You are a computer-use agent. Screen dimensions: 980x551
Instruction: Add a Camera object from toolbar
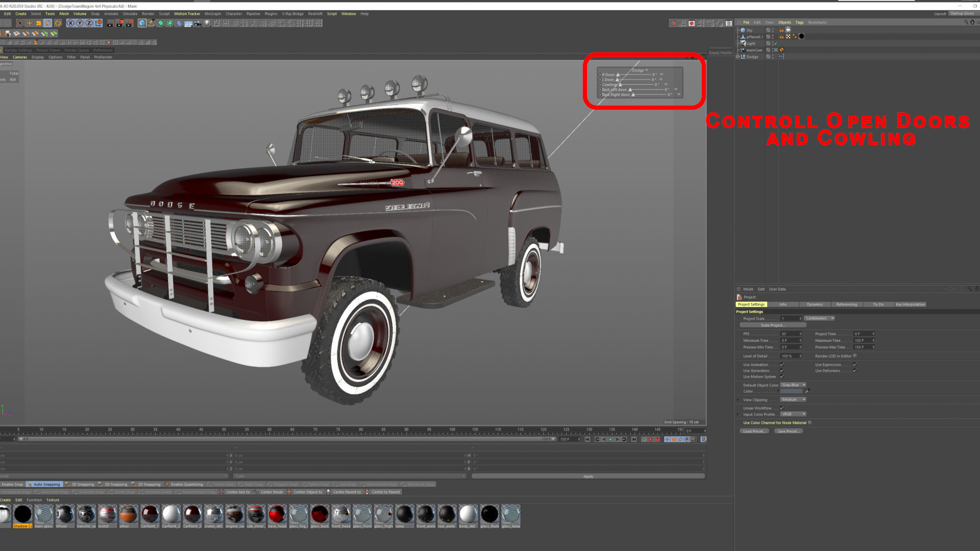pyautogui.click(x=198, y=23)
